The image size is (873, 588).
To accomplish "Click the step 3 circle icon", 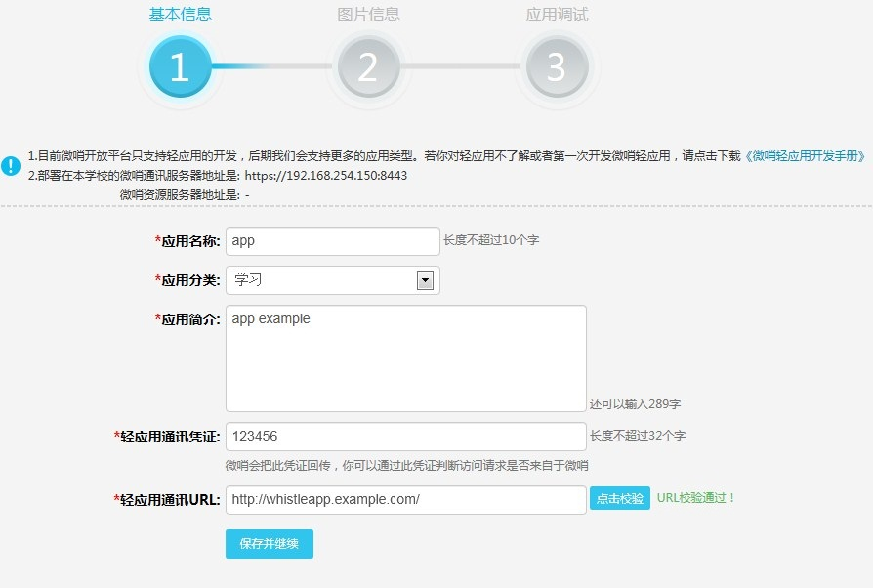I will pos(557,67).
